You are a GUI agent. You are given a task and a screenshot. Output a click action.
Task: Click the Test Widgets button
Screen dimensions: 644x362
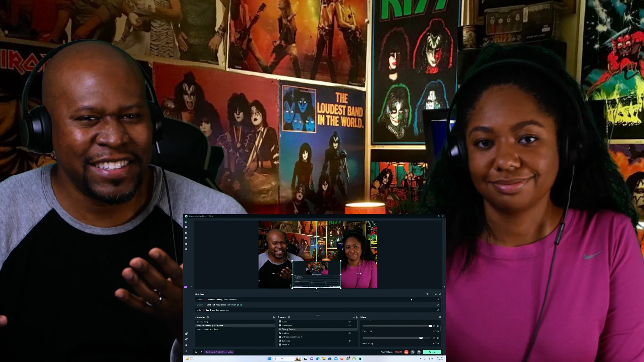pos(387,352)
